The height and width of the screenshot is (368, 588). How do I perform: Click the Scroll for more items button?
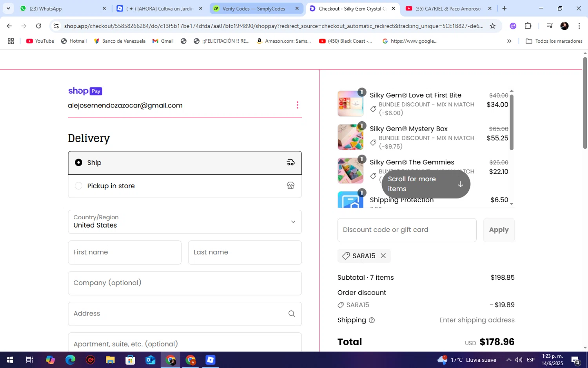pos(426,184)
